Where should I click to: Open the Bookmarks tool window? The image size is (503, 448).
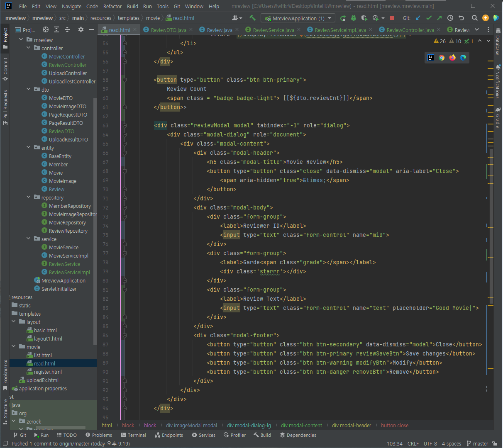pyautogui.click(x=5, y=375)
